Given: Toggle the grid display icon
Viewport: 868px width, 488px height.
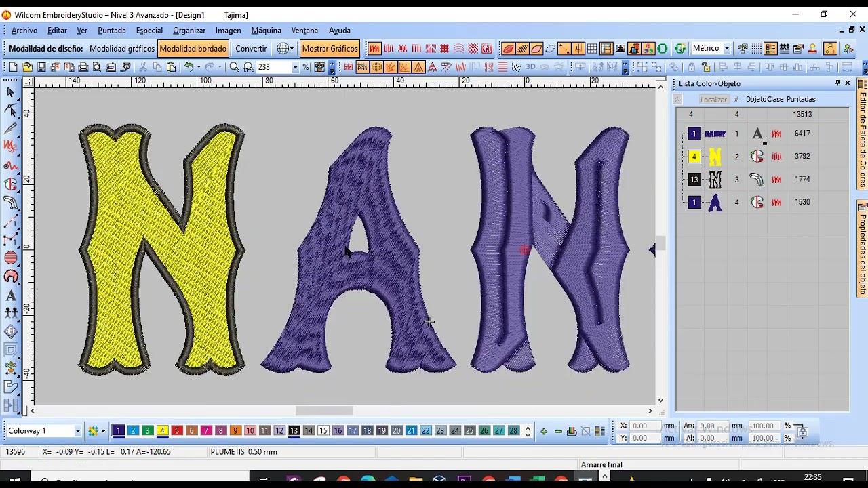Looking at the screenshot, I should coord(592,49).
